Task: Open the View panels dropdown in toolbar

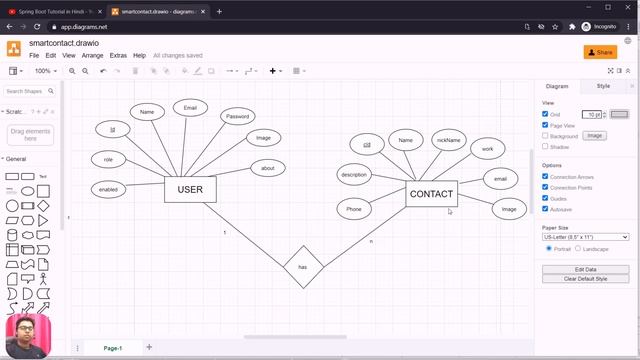Action: point(16,71)
